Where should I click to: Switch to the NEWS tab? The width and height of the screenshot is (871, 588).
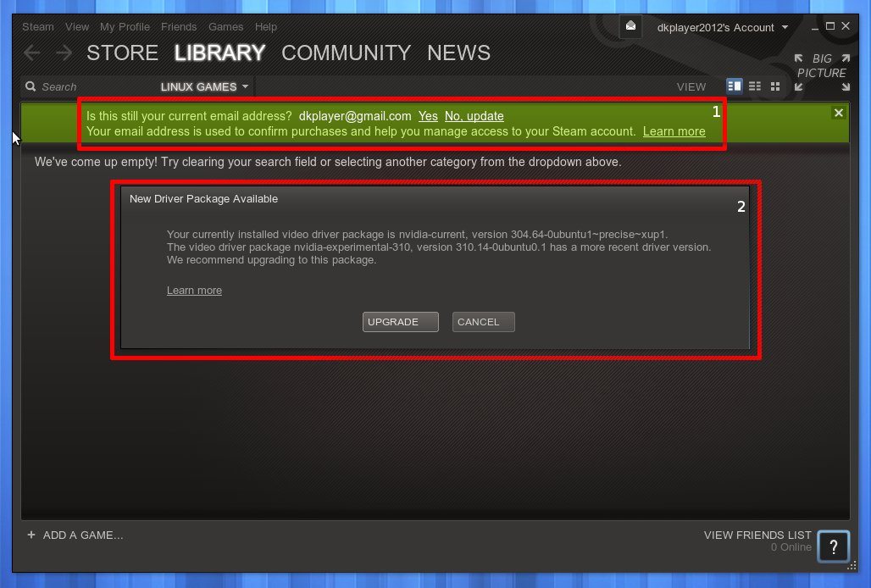click(459, 53)
